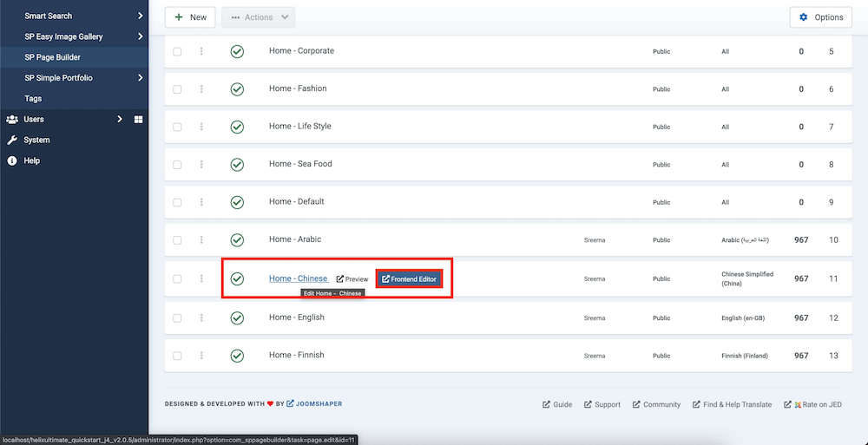Click the System wrench icon
Image resolution: width=868 pixels, height=445 pixels.
pos(11,140)
